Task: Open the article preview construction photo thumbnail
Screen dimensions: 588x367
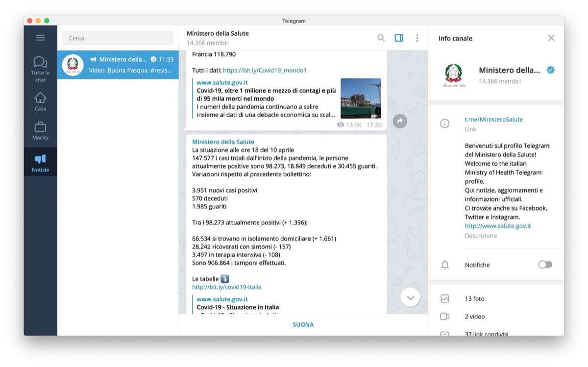Action: (361, 98)
